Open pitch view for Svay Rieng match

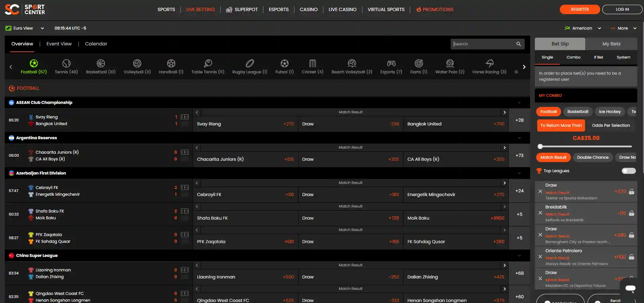click(185, 117)
